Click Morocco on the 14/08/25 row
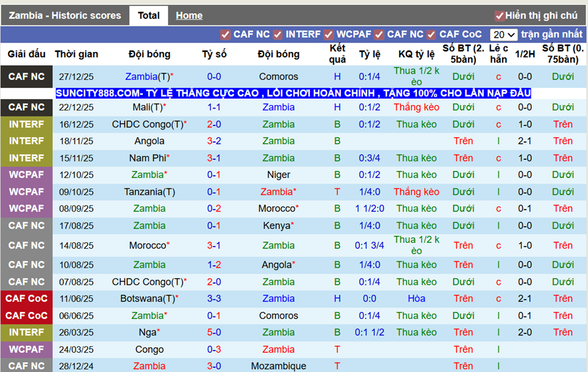 pos(149,245)
